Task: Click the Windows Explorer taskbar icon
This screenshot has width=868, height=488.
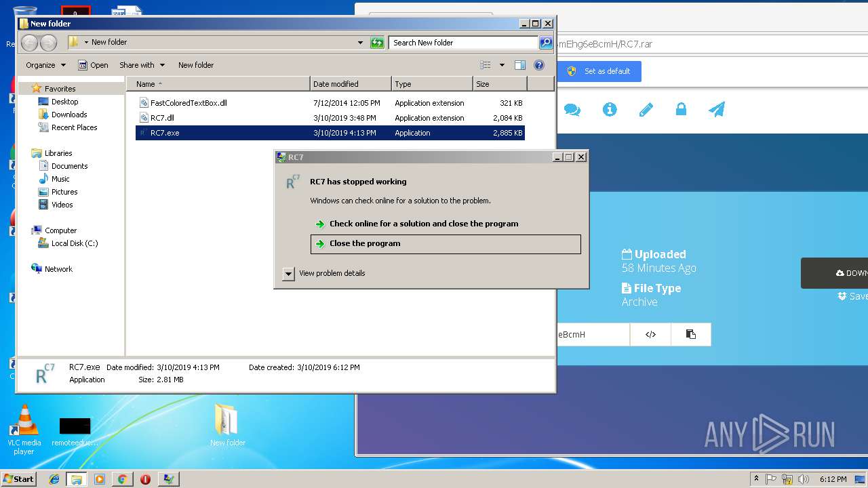Action: click(77, 479)
